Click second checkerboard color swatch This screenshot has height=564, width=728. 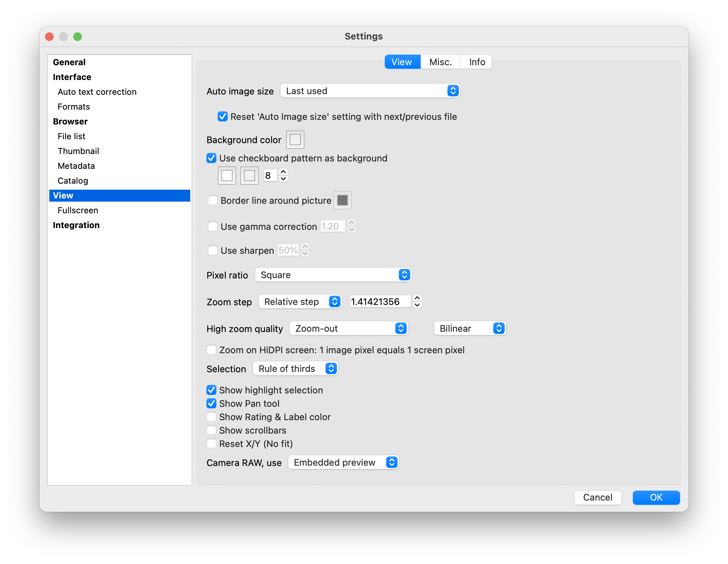249,176
